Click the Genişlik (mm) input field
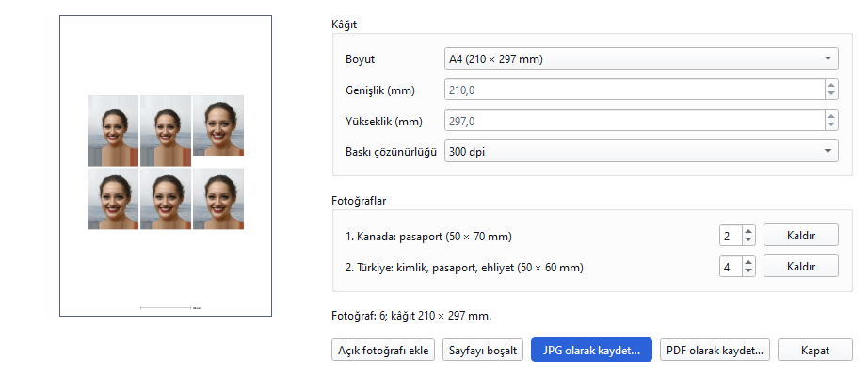868x377 pixels. point(635,90)
